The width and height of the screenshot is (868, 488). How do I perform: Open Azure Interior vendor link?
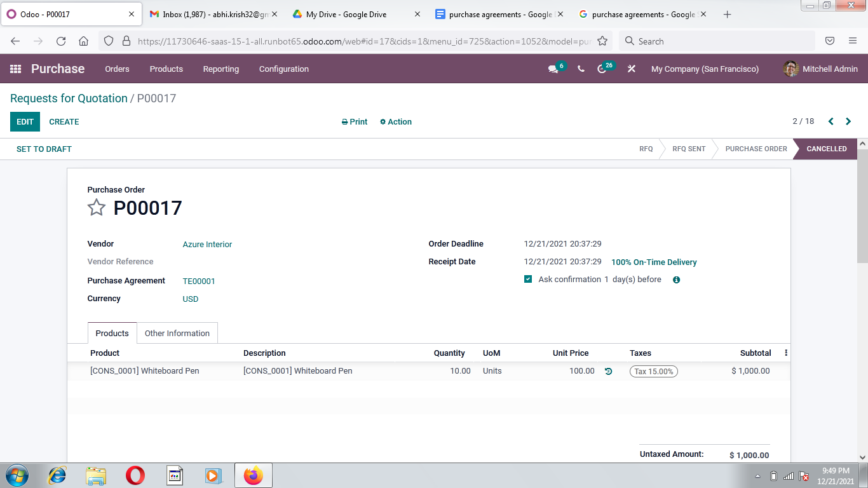point(207,244)
